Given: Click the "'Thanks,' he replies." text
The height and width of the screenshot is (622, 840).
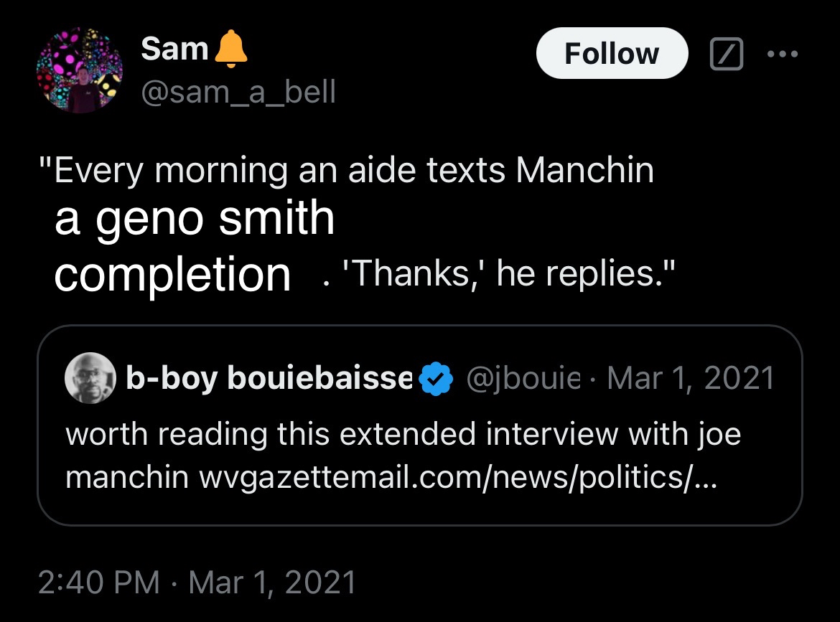Looking at the screenshot, I should pos(511,275).
